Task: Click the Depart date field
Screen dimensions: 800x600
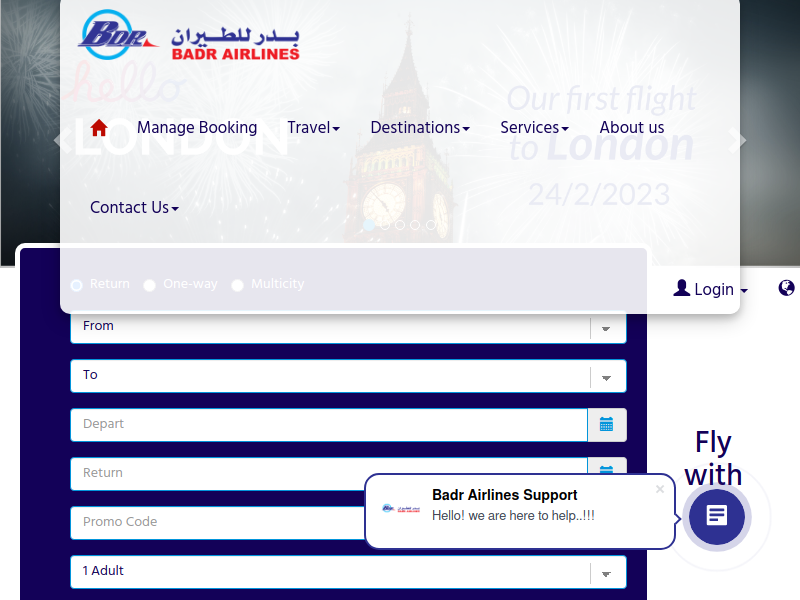Action: 329,424
